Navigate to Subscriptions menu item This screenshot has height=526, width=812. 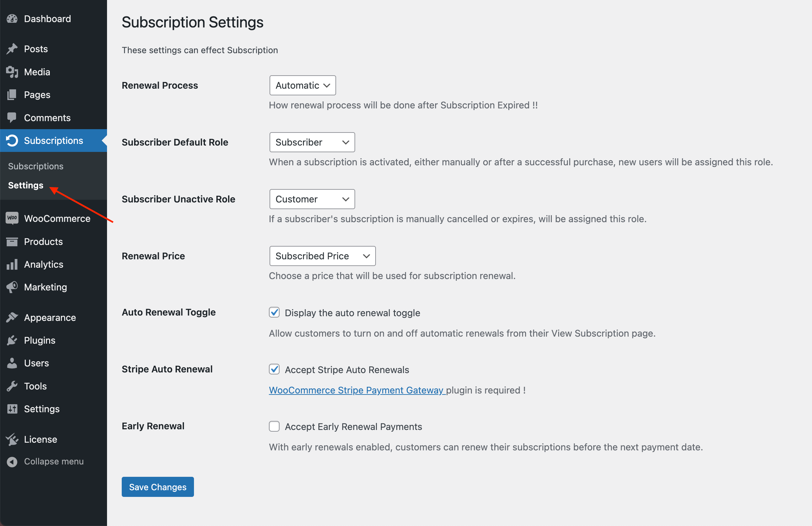[x=53, y=141]
